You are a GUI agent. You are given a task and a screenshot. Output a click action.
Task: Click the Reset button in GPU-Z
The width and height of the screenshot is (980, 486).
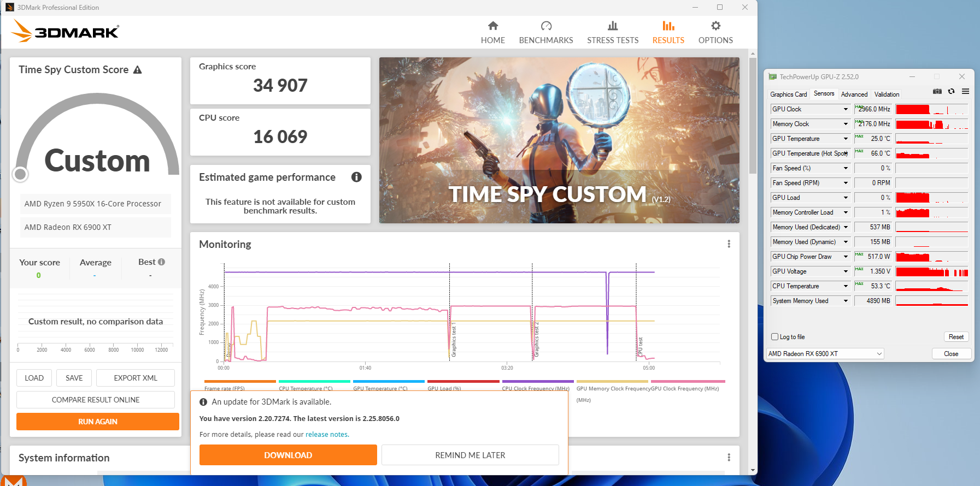click(956, 337)
